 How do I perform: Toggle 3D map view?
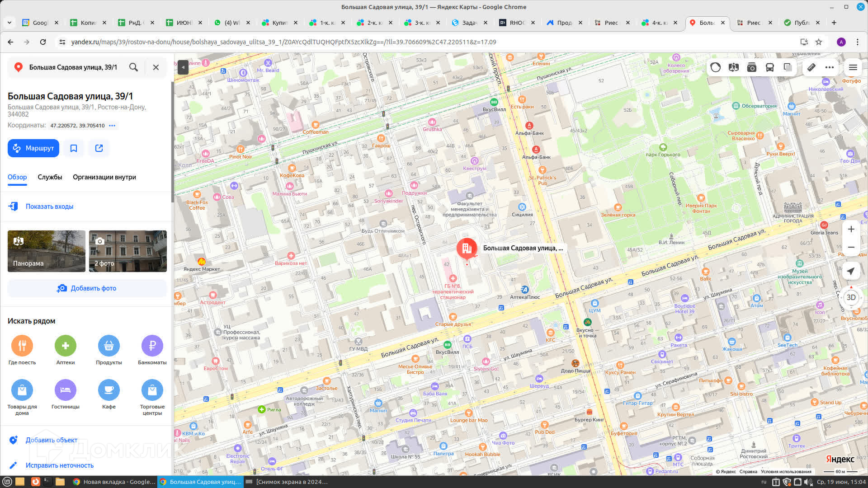click(851, 297)
